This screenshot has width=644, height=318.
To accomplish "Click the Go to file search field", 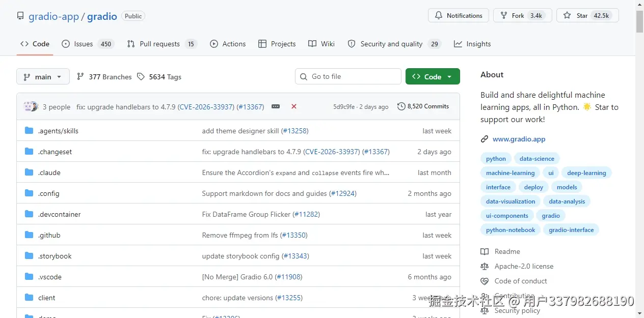I will coord(348,76).
